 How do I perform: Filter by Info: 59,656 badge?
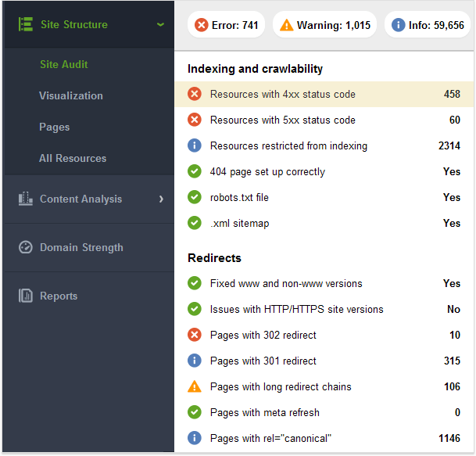[x=428, y=25]
